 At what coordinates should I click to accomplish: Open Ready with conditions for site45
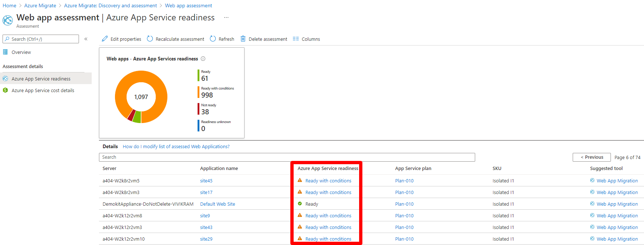(x=328, y=181)
